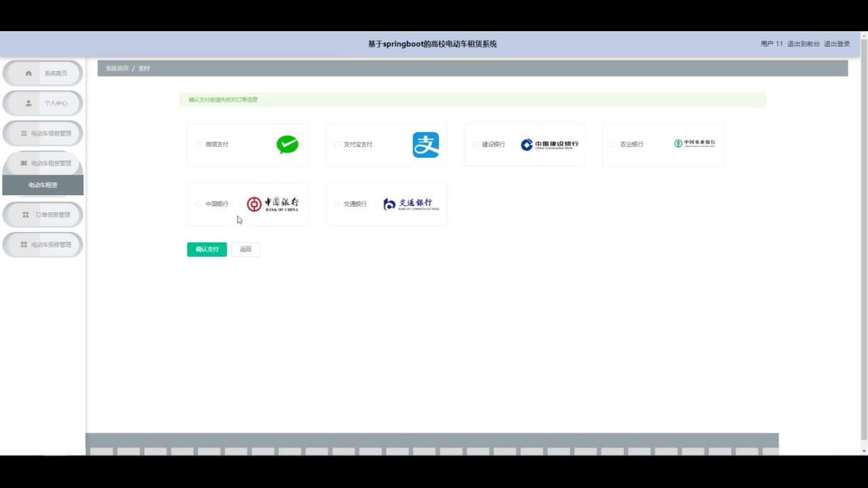Click the grid icon beside 电动车报修管理
Image resolution: width=868 pixels, height=488 pixels.
[24, 245]
